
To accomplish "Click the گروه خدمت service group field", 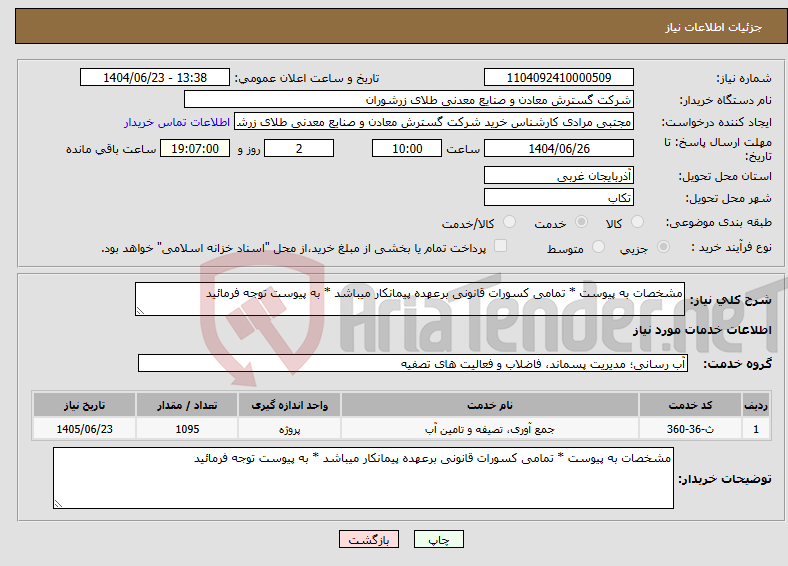I will click(413, 363).
